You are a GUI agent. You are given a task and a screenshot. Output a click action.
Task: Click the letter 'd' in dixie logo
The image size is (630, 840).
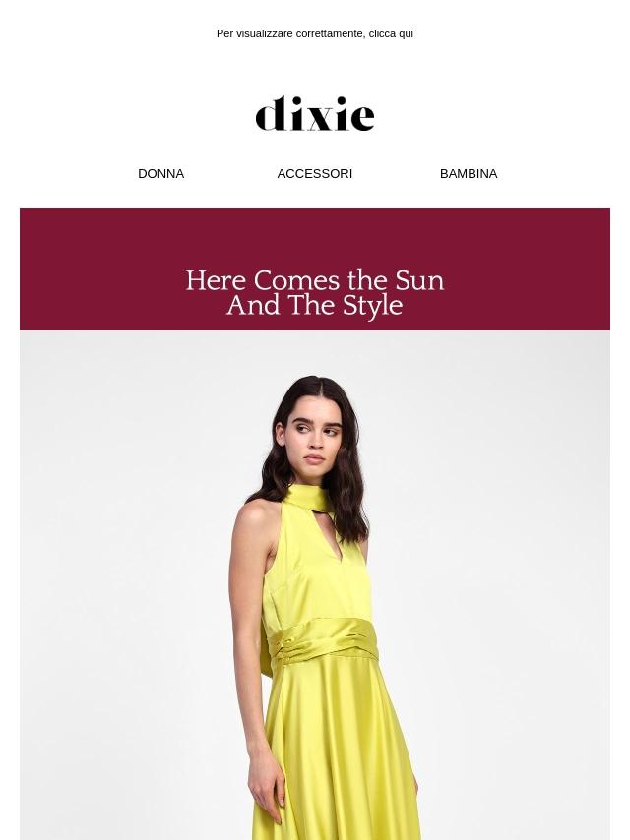(x=272, y=113)
